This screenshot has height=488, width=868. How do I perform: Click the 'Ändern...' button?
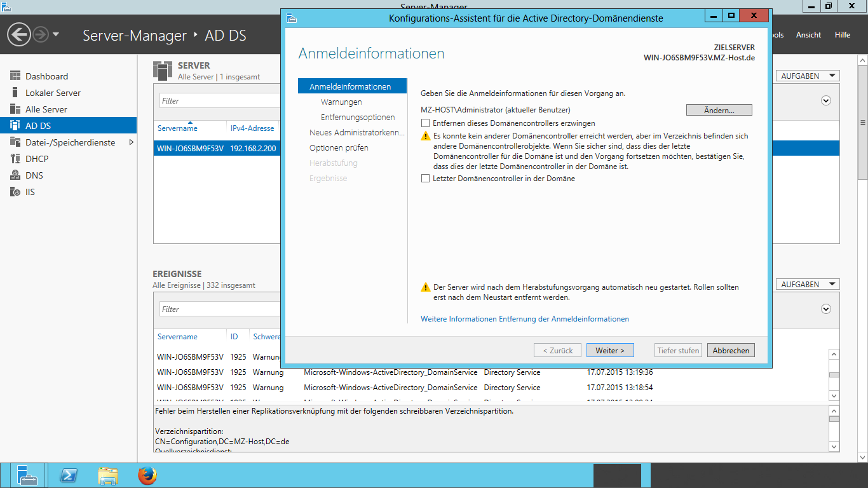[x=719, y=111]
